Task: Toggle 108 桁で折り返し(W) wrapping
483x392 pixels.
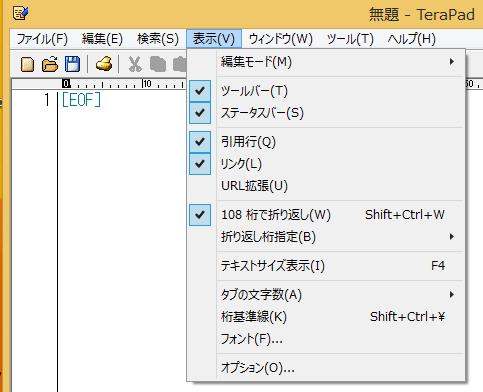Action: [x=327, y=215]
